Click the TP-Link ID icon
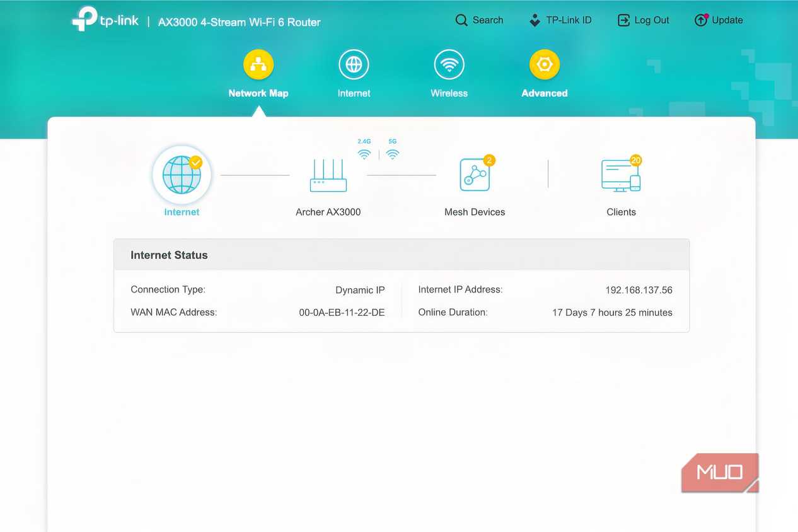This screenshot has height=532, width=798. (535, 20)
